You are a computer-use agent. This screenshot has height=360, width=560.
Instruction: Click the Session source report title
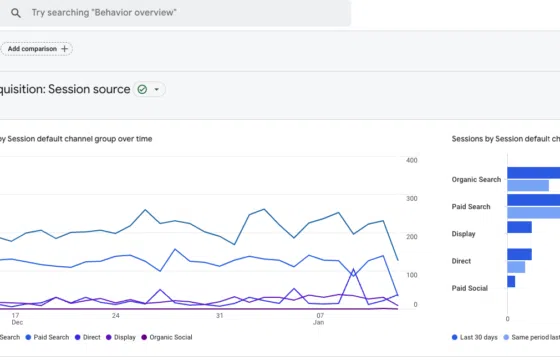65,89
